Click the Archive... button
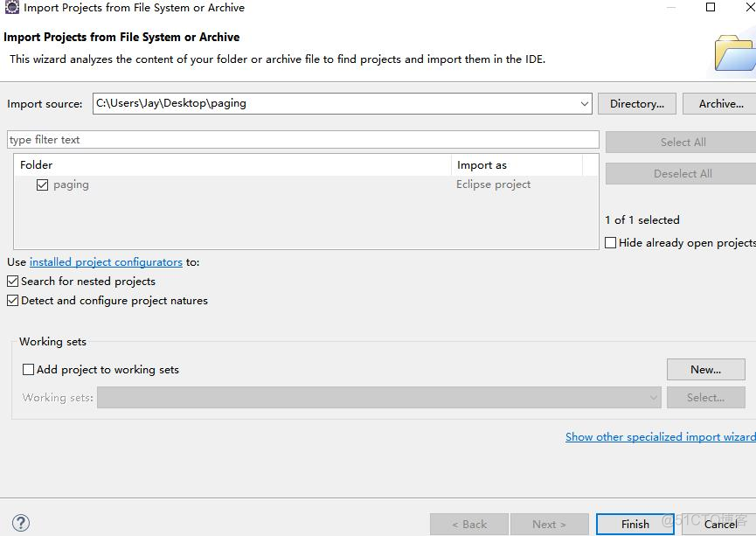The image size is (756, 536). tap(720, 104)
